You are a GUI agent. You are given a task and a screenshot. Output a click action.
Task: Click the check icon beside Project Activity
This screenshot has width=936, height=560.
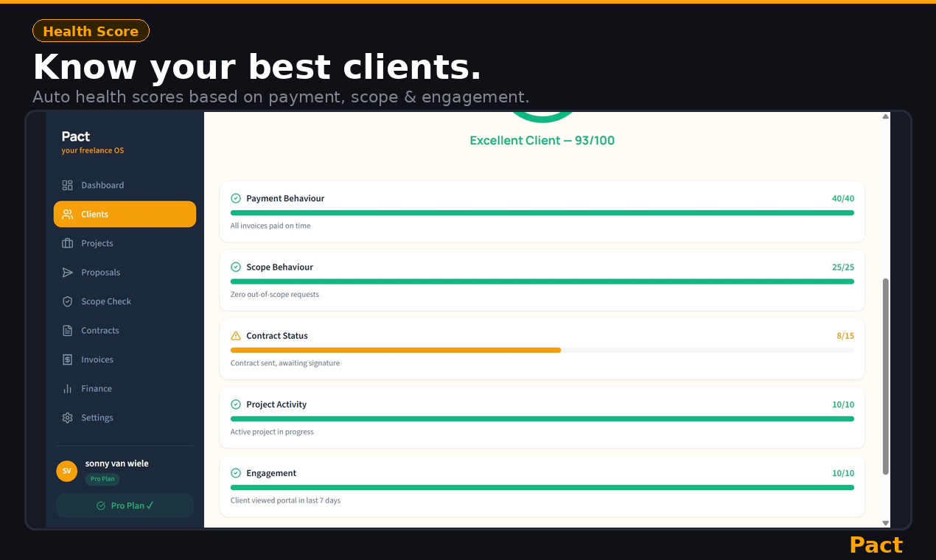(236, 405)
